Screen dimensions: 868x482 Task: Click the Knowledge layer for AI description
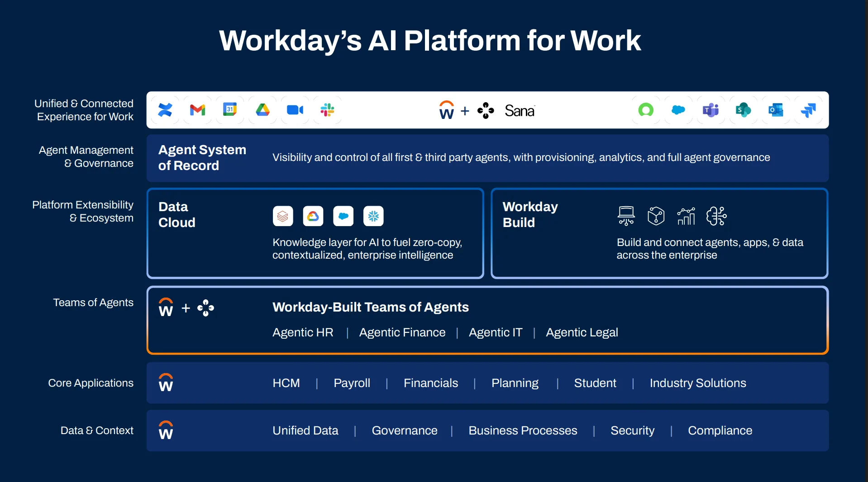[367, 249]
